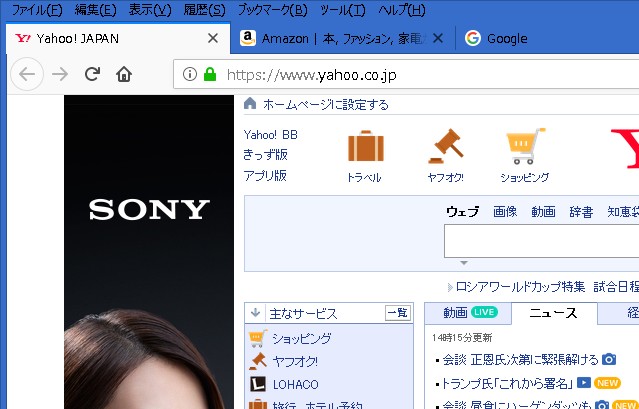639x409 pixels.
Task: Open the ショッピング cart icon at top
Action: click(x=525, y=146)
